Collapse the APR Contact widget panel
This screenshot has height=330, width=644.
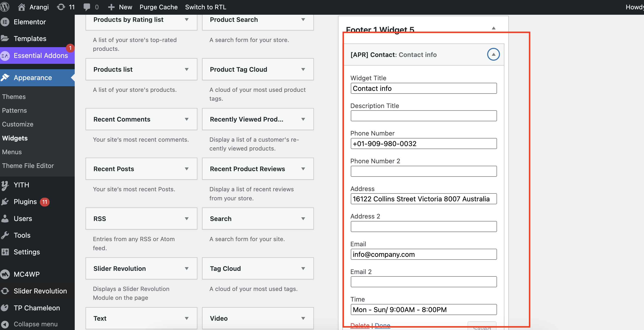493,54
